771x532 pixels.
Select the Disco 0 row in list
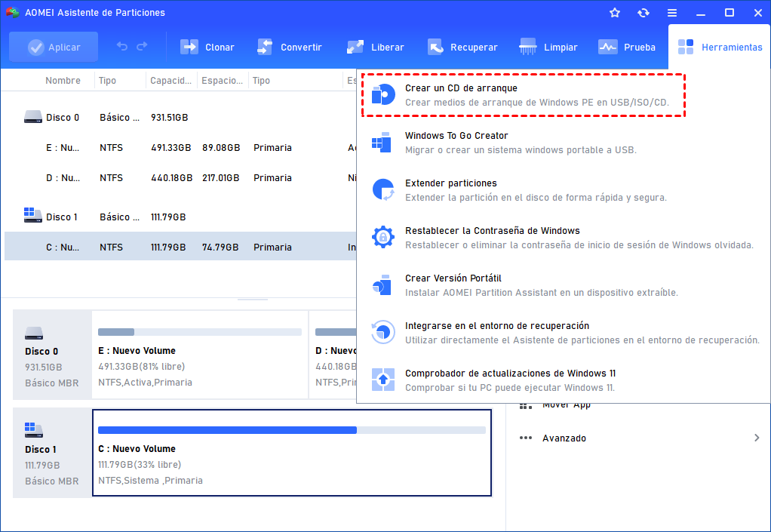pyautogui.click(x=180, y=118)
